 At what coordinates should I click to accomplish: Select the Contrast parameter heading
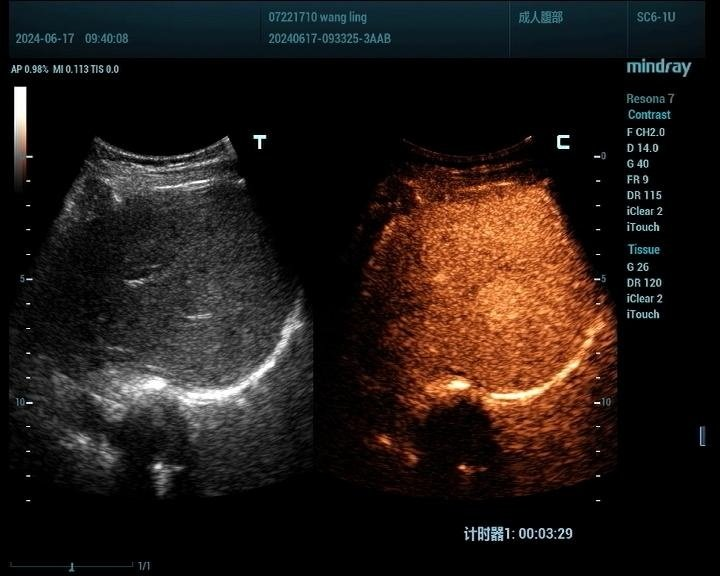click(649, 115)
